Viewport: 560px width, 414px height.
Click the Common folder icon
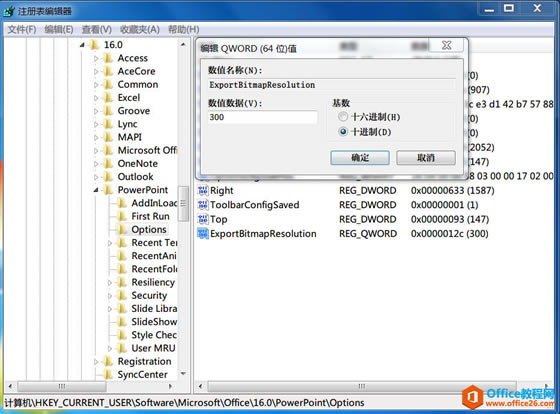[109, 84]
